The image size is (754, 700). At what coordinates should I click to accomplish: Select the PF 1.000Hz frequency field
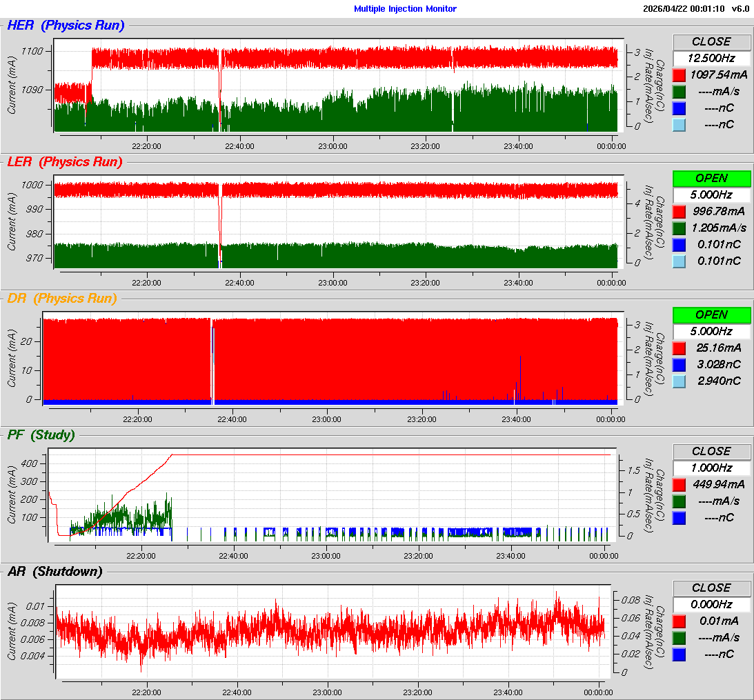(x=711, y=468)
